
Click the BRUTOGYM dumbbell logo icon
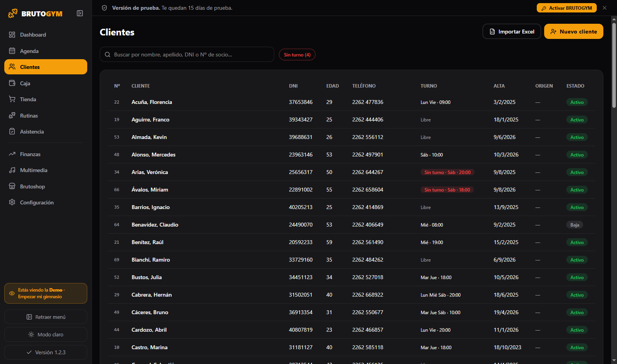(x=13, y=13)
